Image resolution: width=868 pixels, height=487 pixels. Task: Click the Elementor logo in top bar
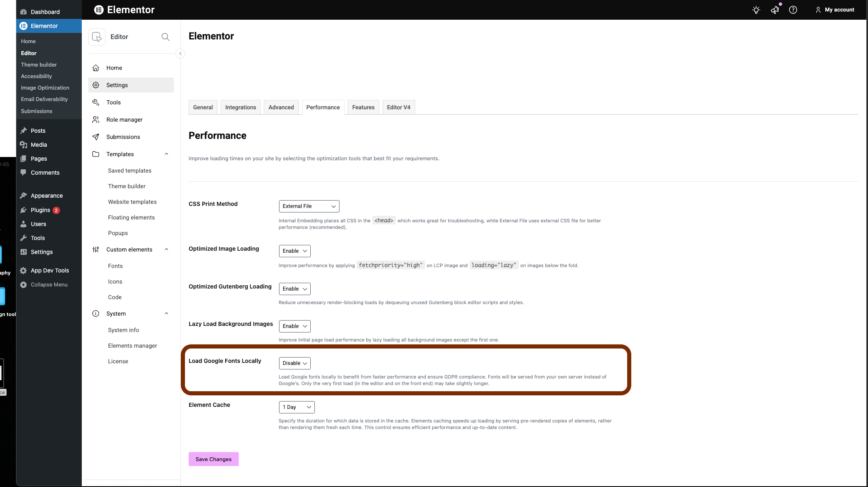99,10
